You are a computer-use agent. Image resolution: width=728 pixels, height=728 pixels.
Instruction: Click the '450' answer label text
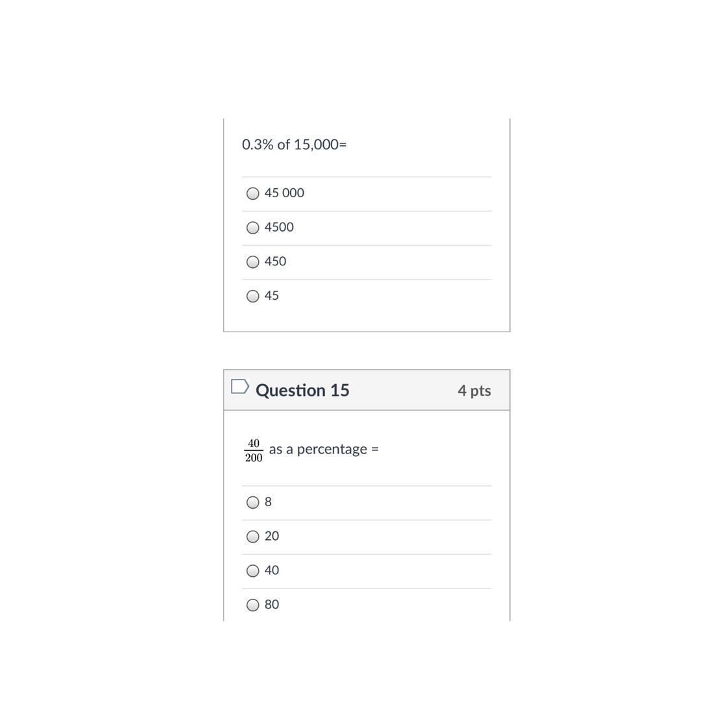tap(275, 261)
